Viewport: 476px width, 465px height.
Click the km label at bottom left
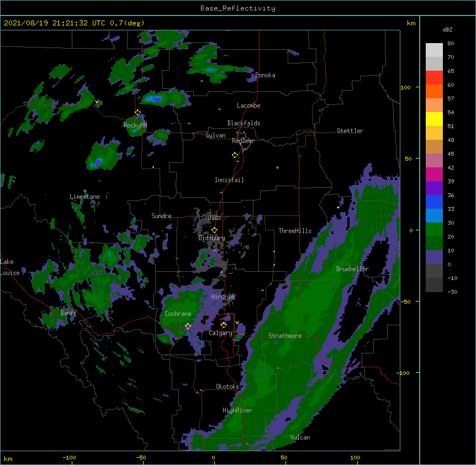(8, 458)
